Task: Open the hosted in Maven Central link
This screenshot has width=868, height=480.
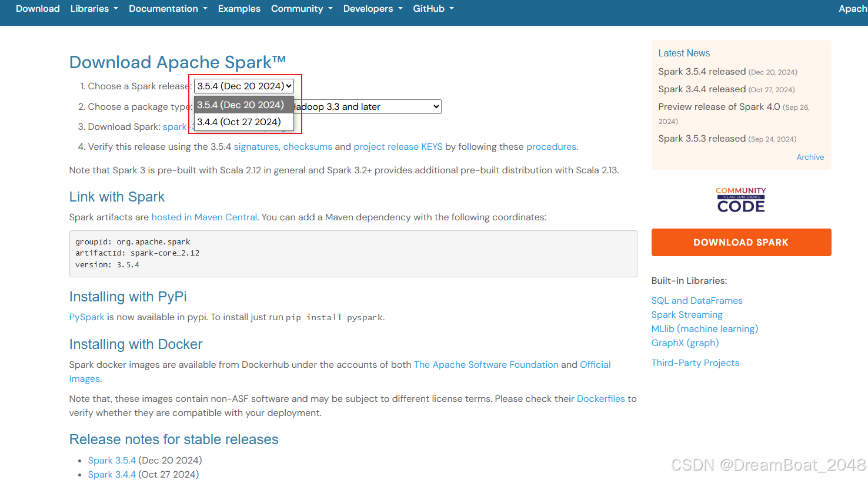Action: pos(203,217)
